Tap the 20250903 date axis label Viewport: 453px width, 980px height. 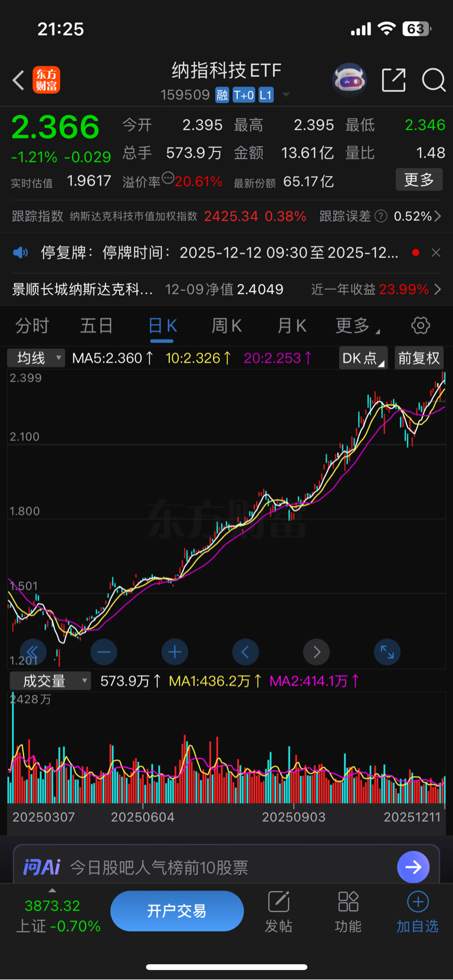pos(294,817)
